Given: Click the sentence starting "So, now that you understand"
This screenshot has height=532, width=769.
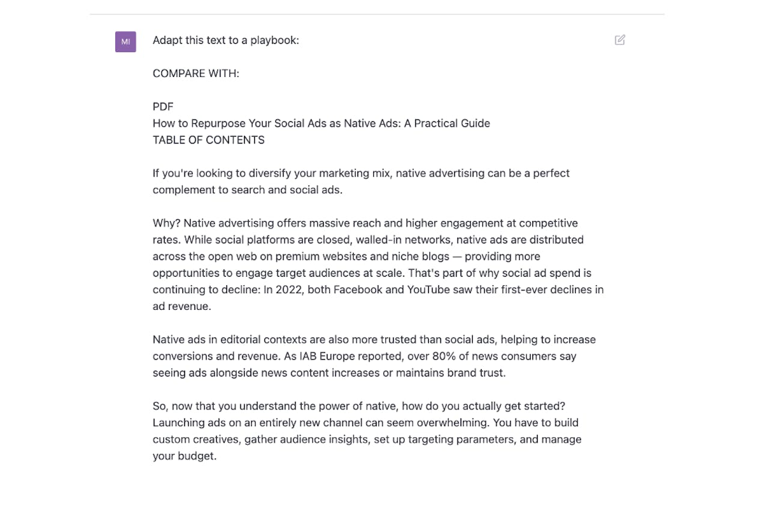Looking at the screenshot, I should point(359,406).
